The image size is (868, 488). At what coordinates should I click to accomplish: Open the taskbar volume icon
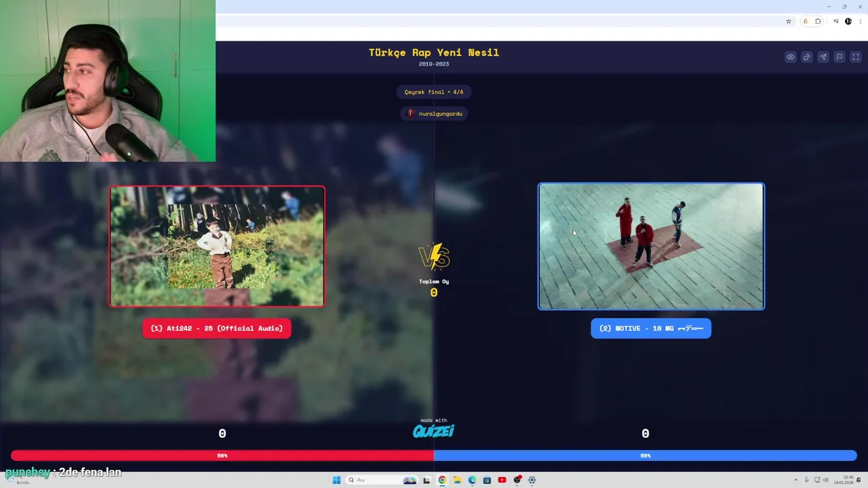[x=825, y=480]
